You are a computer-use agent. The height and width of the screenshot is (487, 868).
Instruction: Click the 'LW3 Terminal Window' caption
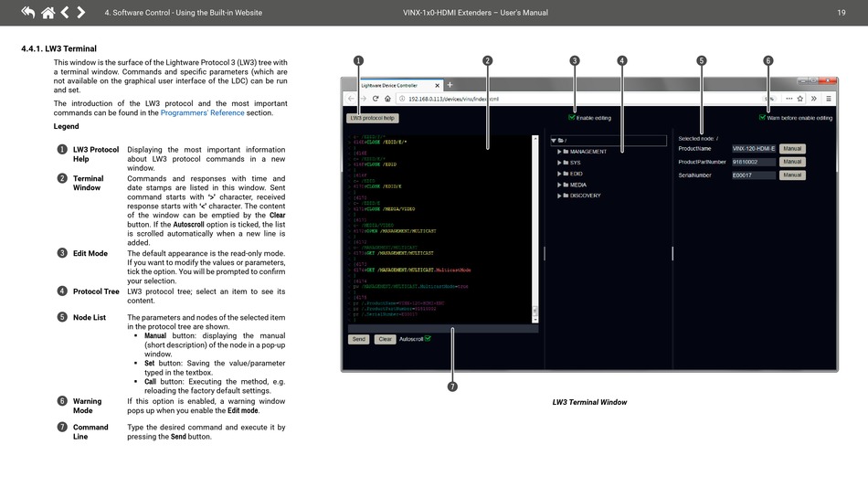point(589,402)
